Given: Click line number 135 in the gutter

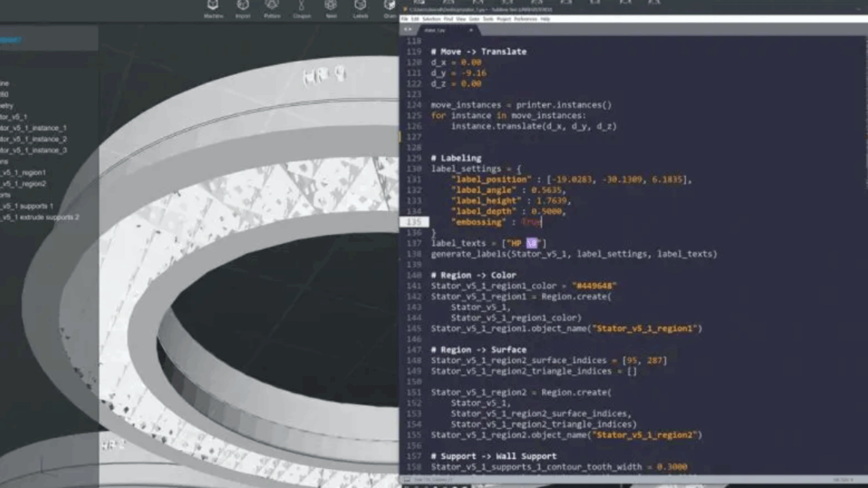Looking at the screenshot, I should [414, 222].
